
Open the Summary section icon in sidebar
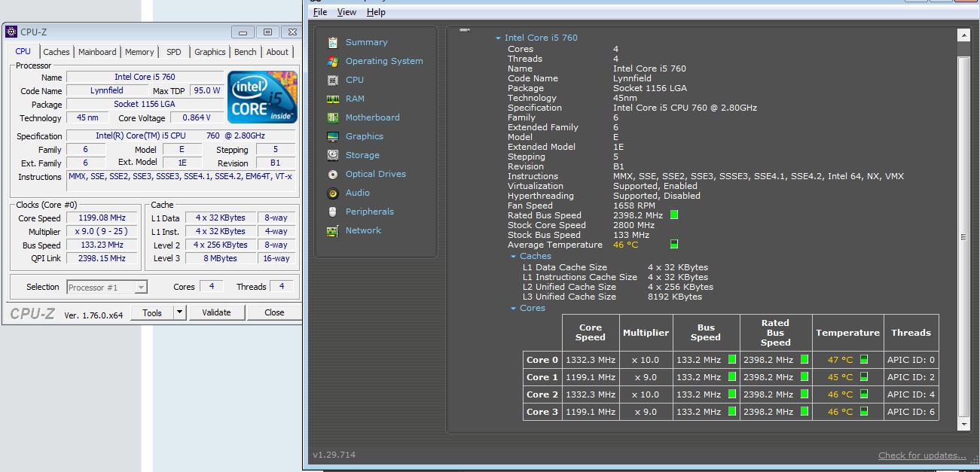click(333, 43)
